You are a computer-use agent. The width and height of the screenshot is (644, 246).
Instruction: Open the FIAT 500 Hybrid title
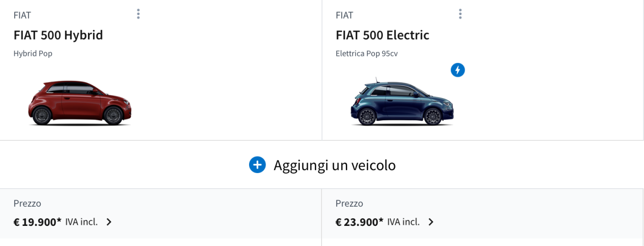pos(58,35)
